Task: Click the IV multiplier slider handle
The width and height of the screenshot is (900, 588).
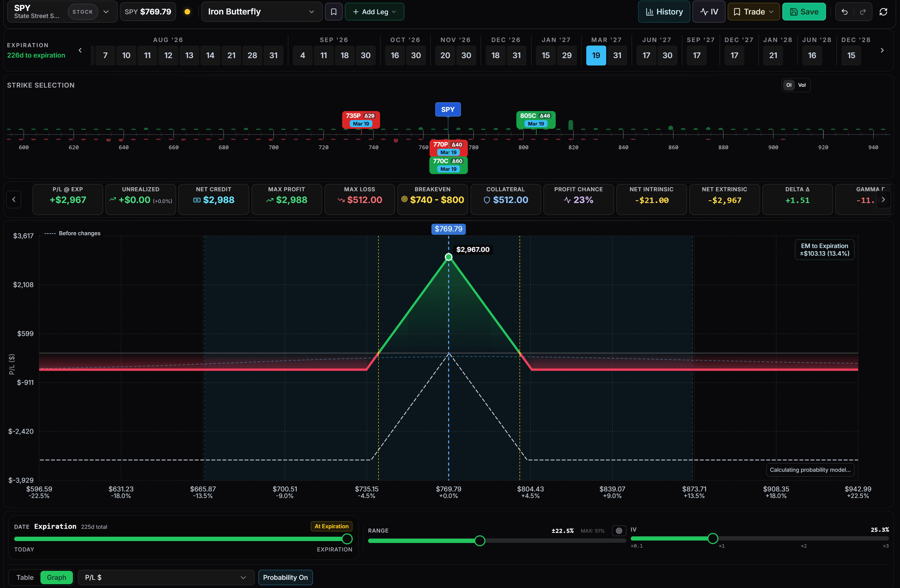Action: coord(712,538)
